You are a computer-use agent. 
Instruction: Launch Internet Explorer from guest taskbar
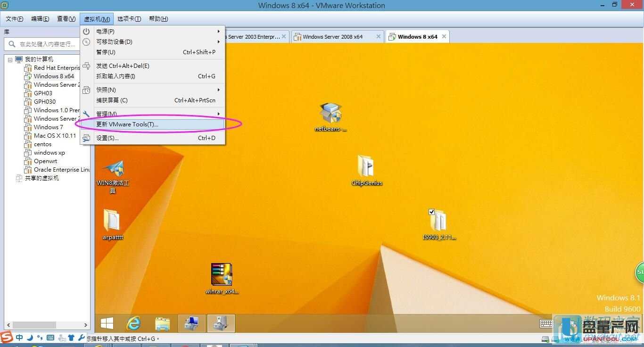[134, 323]
